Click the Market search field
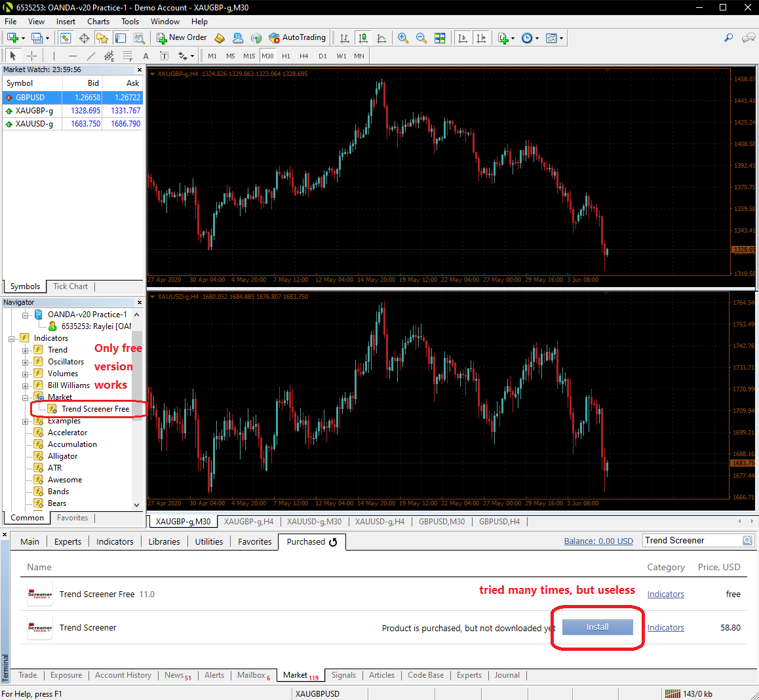Viewport: 759px width, 700px height. pyautogui.click(x=693, y=540)
